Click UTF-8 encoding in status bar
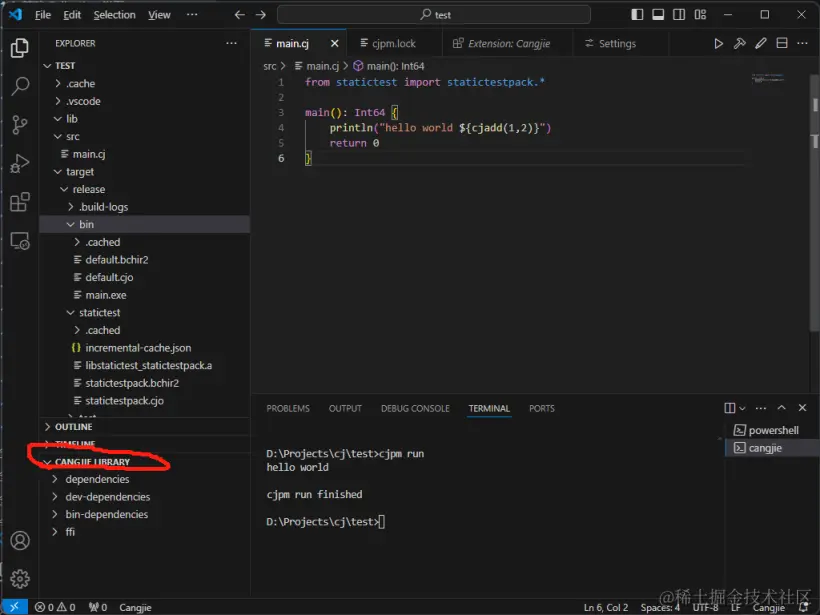This screenshot has width=820, height=615. [705, 607]
